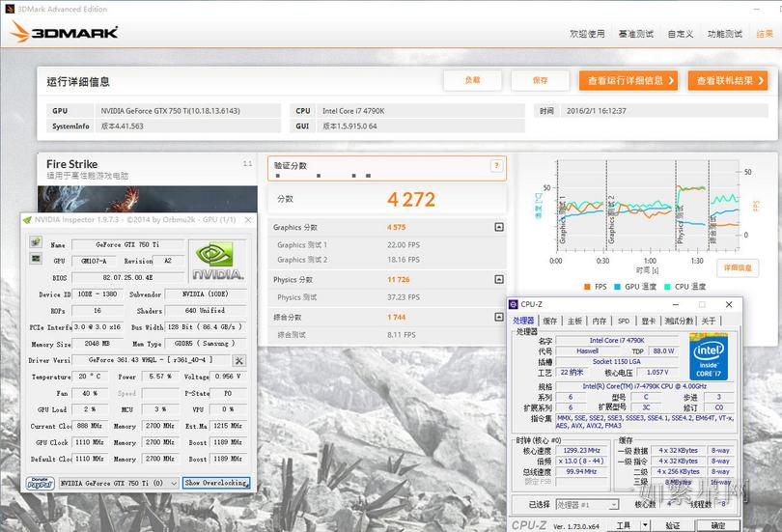The height and width of the screenshot is (532, 782).
Task: Click the NVIDIA Inspector title bar icon
Action: pyautogui.click(x=27, y=220)
